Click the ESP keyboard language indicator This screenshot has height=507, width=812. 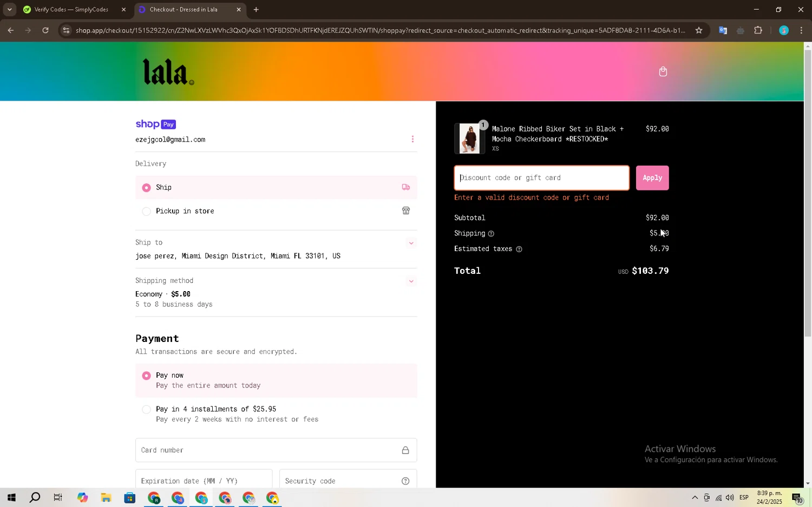tap(744, 498)
